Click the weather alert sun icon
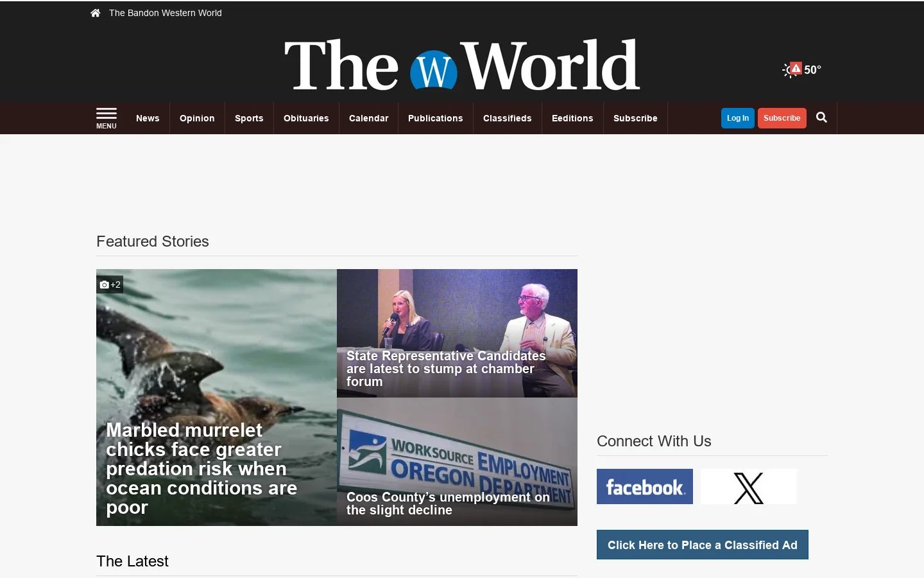This screenshot has height=578, width=924. click(792, 69)
